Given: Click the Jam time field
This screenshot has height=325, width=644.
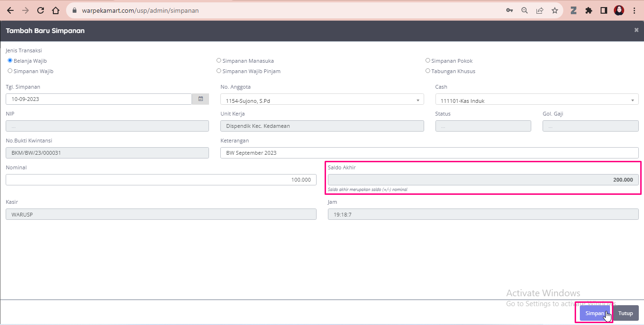Looking at the screenshot, I should (483, 214).
